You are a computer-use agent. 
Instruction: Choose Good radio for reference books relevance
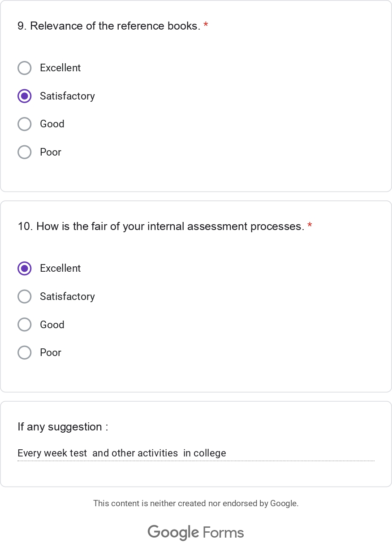[24, 124]
